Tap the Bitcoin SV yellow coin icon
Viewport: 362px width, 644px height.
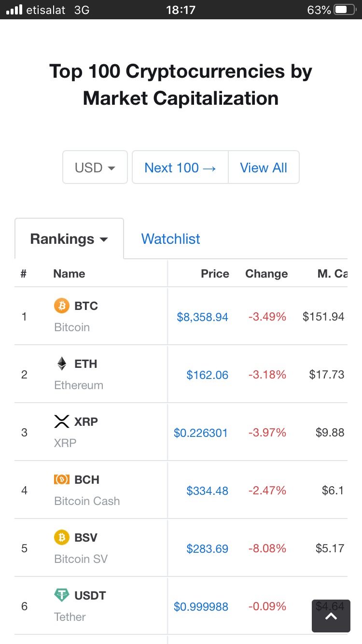coord(62,537)
